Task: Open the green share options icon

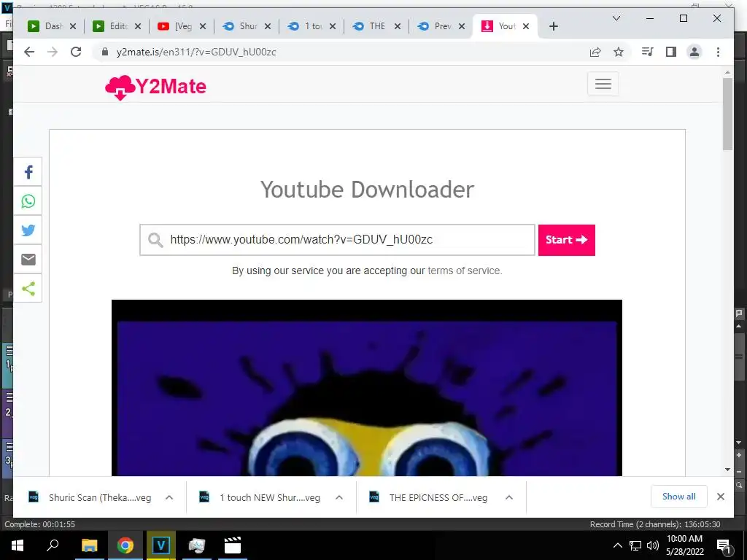Action: [28, 288]
